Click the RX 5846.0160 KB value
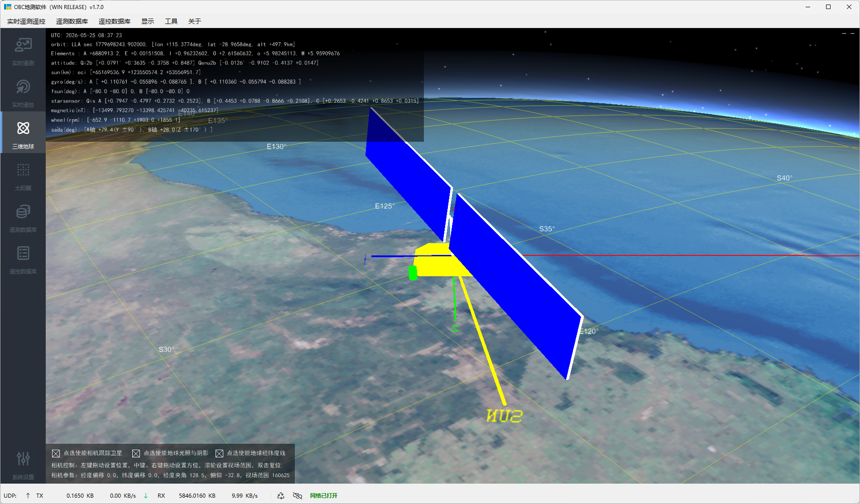The height and width of the screenshot is (504, 860). 197,496
